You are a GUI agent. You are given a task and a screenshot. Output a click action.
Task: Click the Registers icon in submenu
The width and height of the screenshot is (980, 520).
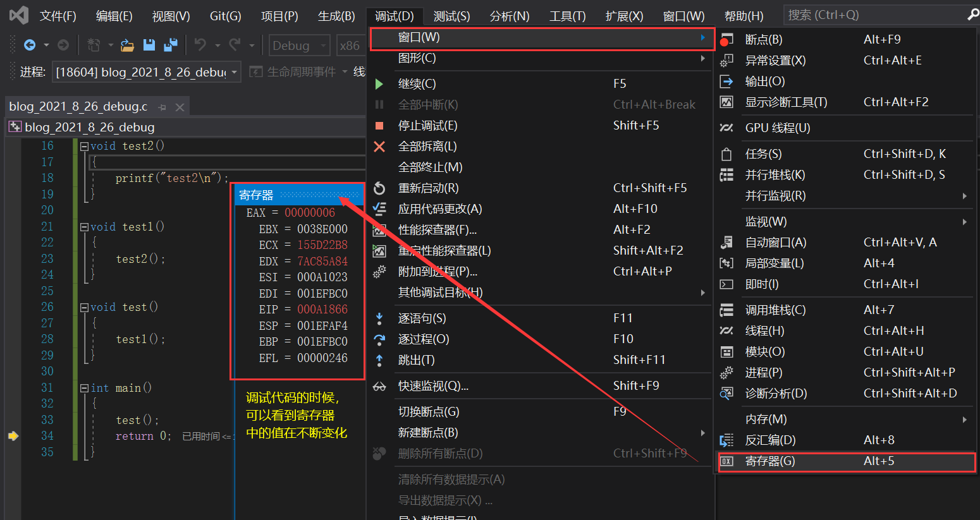726,461
